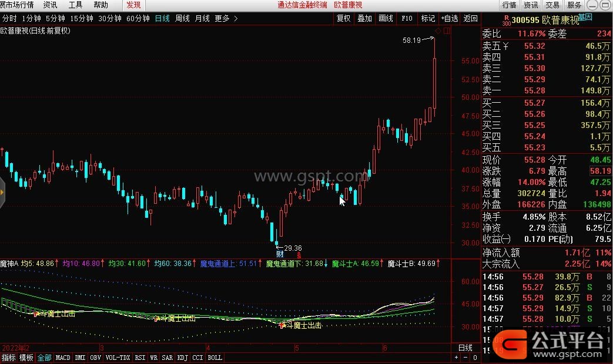Click the 模板 template tab
Image resolution: width=613 pixels, height=364 pixels.
[26, 358]
